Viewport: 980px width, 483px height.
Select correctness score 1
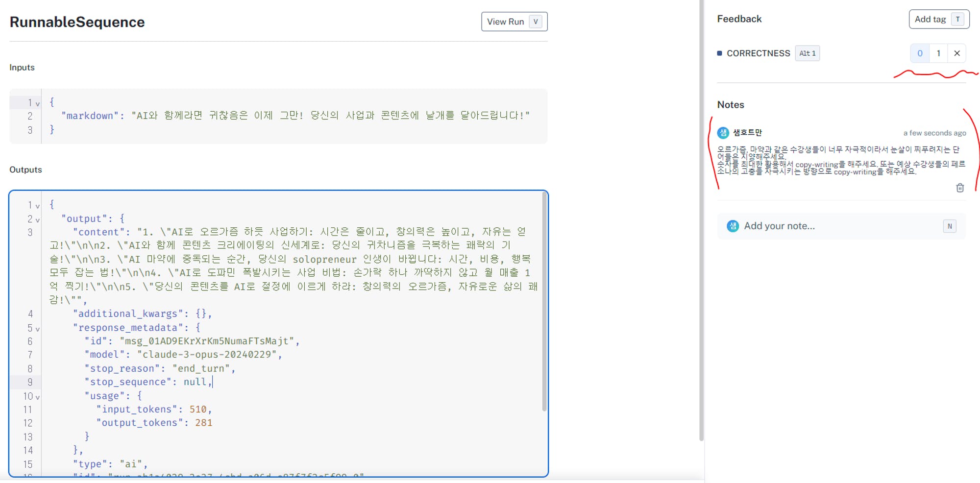[x=938, y=53]
